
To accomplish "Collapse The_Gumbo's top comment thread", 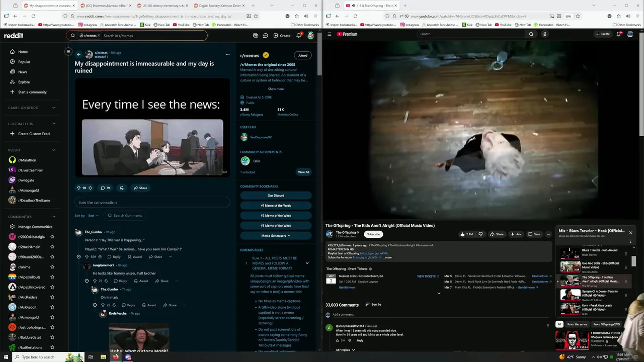I will tap(78, 256).
